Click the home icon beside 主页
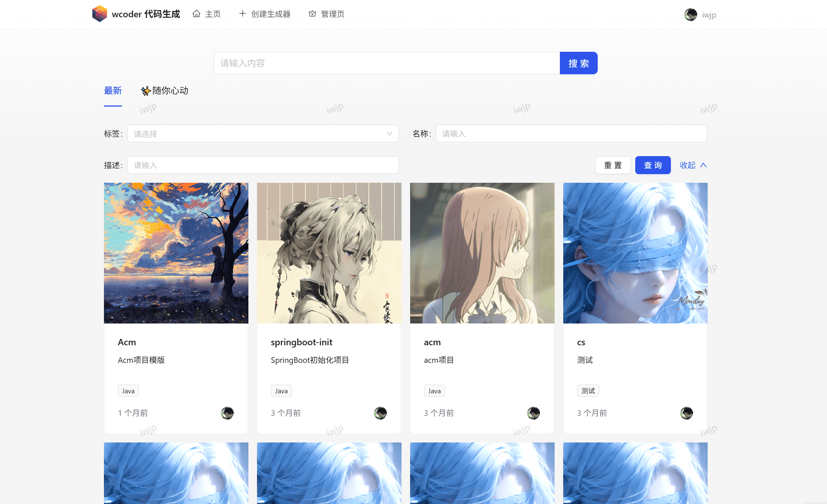Screen dimensions: 827x504 (196, 14)
